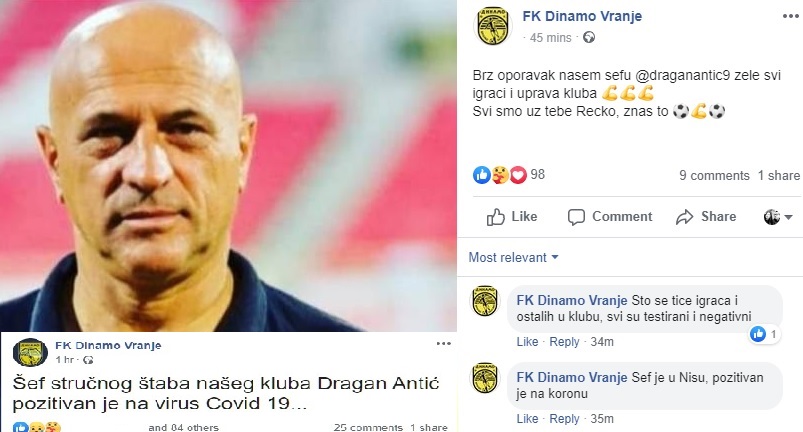The image size is (803, 432).
Task: Open the photo of the bald man
Action: tap(228, 166)
